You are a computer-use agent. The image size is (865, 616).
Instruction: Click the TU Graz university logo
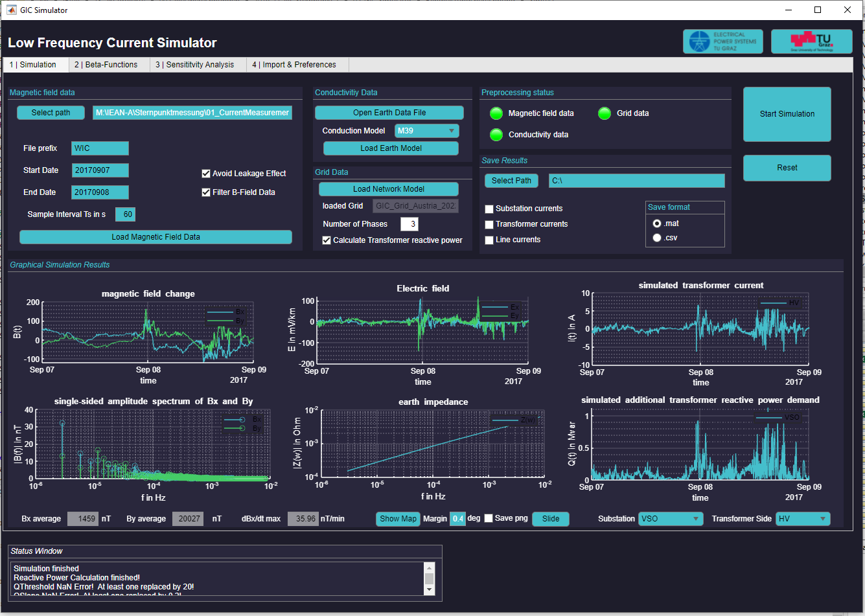tap(811, 41)
